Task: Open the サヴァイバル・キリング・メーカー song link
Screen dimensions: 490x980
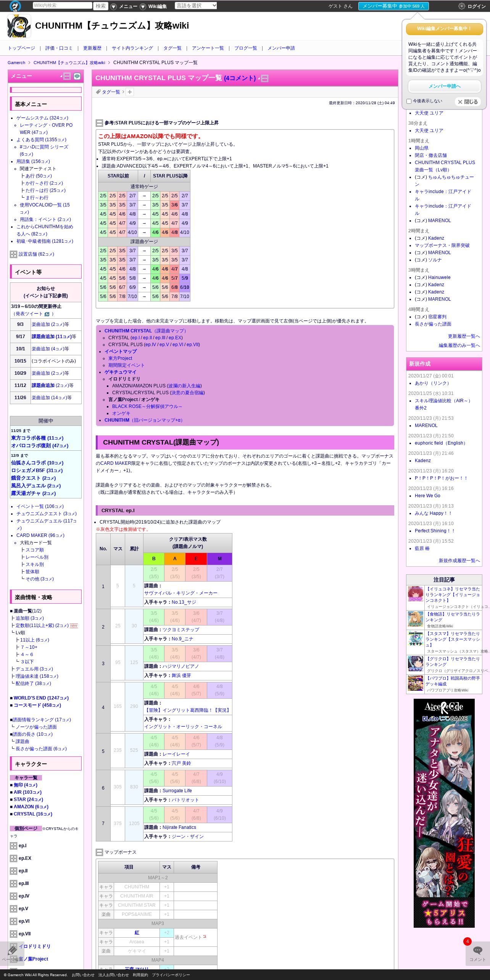Action: click(x=181, y=593)
